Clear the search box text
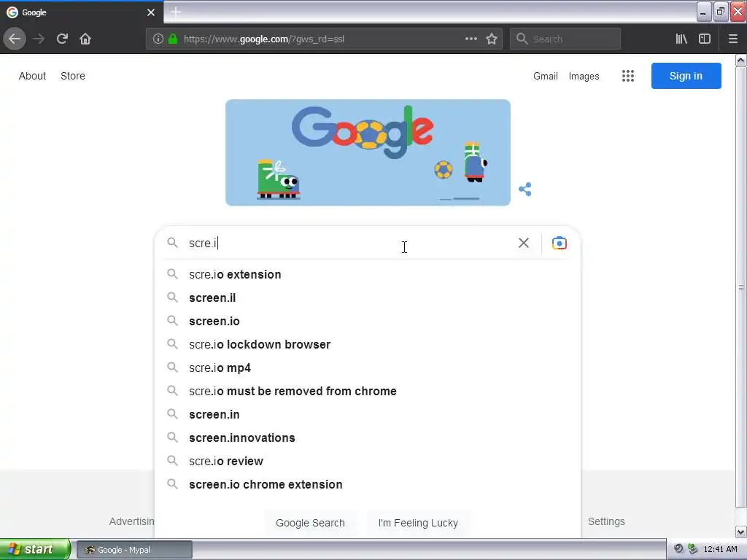The image size is (747, 560). pos(524,243)
